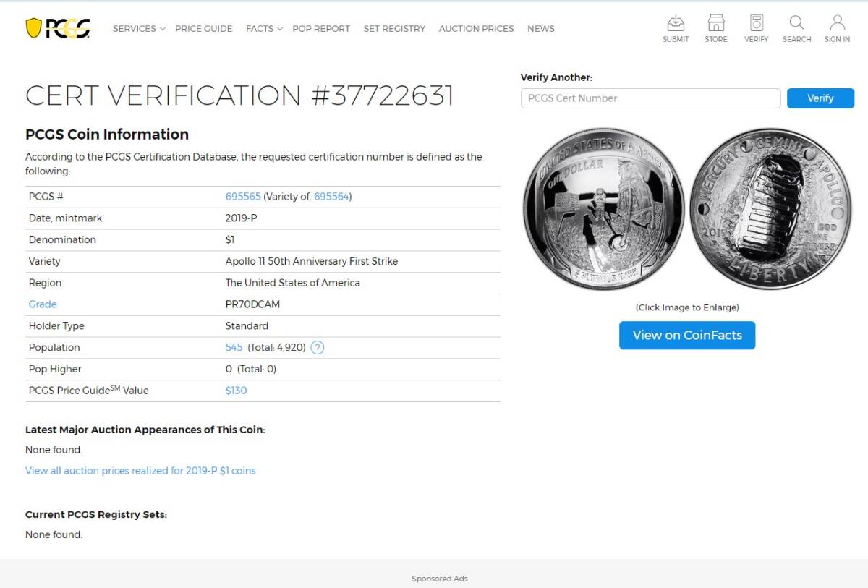
Task: Click the Pop Higher row label
Action: 55,369
